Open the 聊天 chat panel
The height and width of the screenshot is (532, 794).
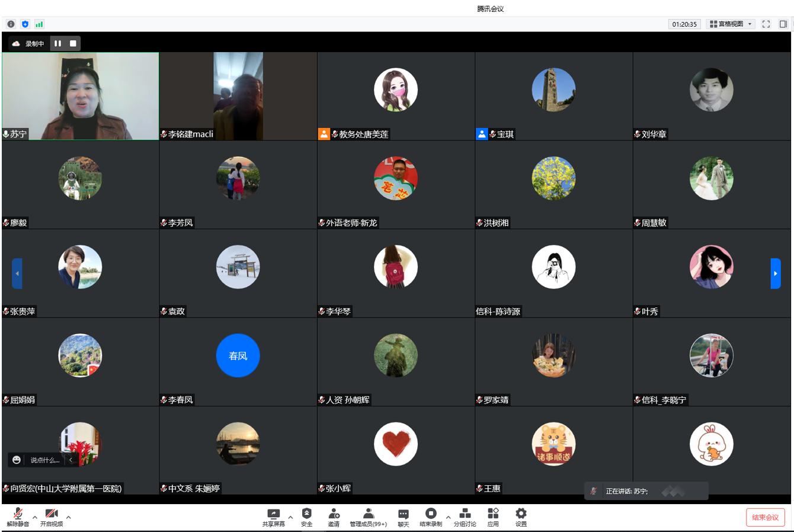pyautogui.click(x=403, y=517)
